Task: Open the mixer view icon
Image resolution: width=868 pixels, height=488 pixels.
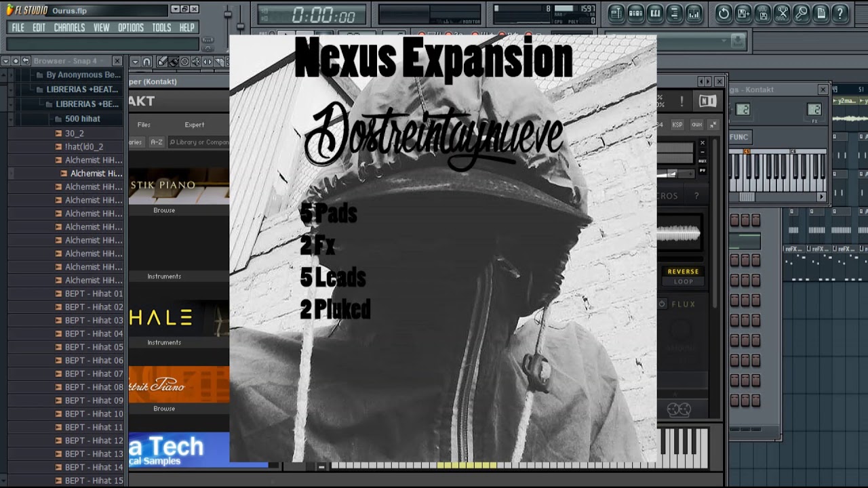Action: [694, 13]
